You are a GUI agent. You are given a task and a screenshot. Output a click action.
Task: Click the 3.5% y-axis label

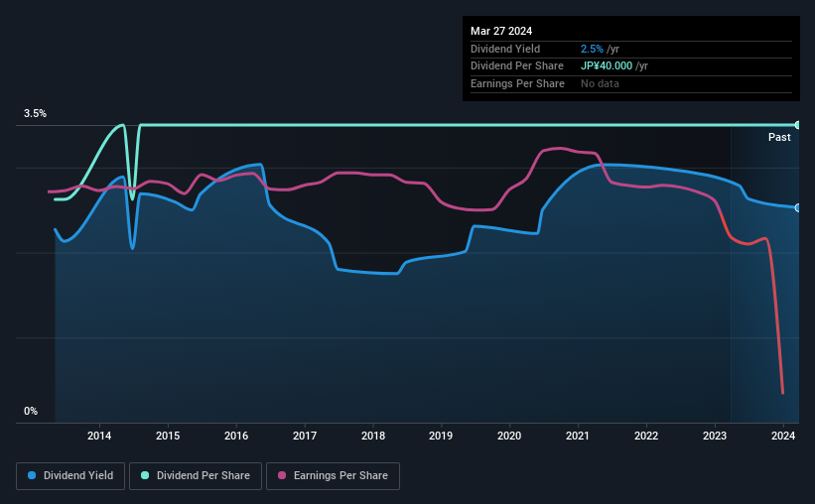[35, 114]
